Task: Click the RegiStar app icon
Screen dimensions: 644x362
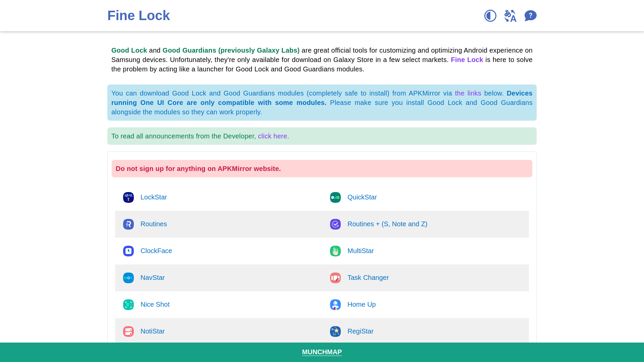Action: (x=335, y=331)
